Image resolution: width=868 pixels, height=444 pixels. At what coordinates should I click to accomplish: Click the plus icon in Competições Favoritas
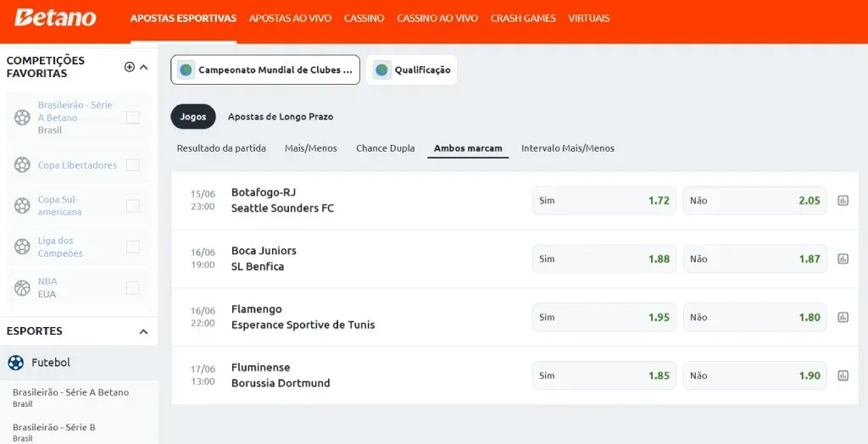click(x=130, y=67)
